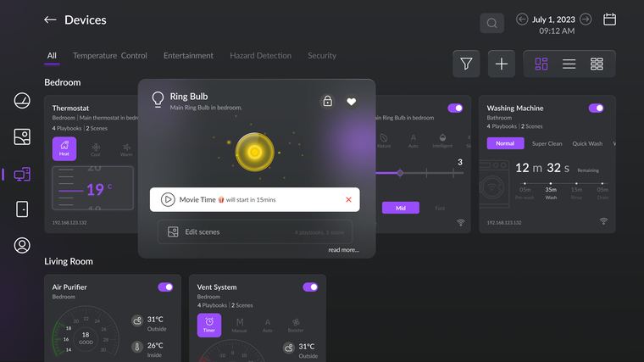Open the calendar picker icon
This screenshot has height=362, width=644.
point(609,19)
